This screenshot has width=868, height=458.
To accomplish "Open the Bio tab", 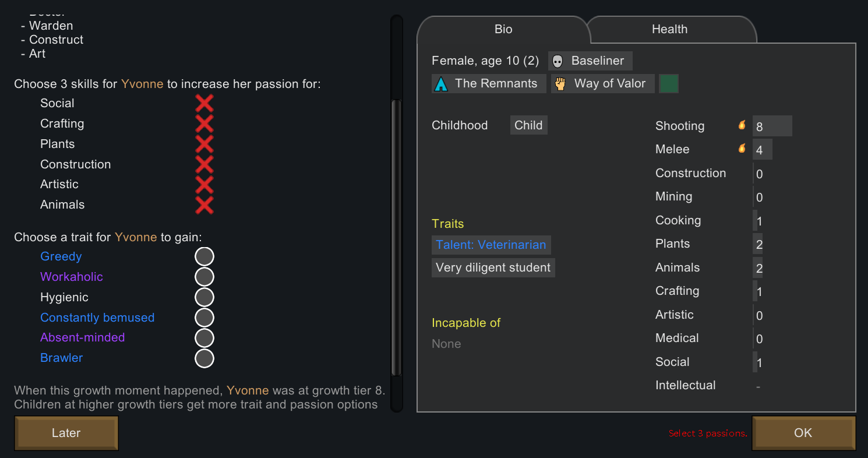I will [x=503, y=30].
